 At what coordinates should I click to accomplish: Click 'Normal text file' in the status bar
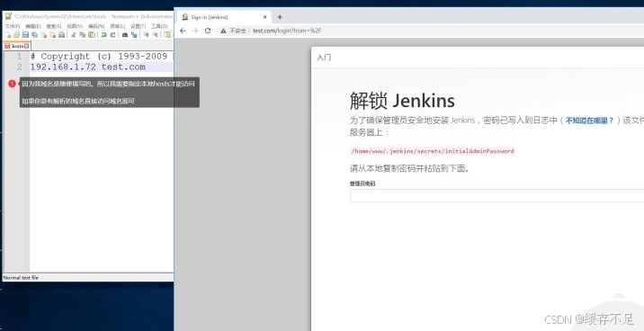coord(21,278)
